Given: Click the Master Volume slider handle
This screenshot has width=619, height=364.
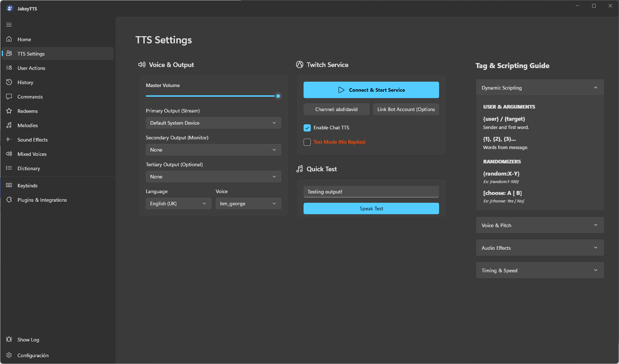Looking at the screenshot, I should pos(278,96).
